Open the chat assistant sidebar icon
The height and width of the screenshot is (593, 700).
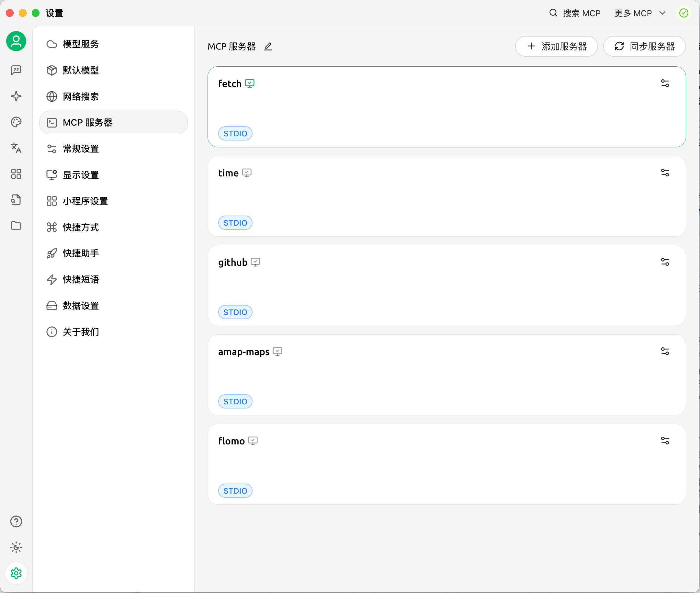(x=16, y=70)
